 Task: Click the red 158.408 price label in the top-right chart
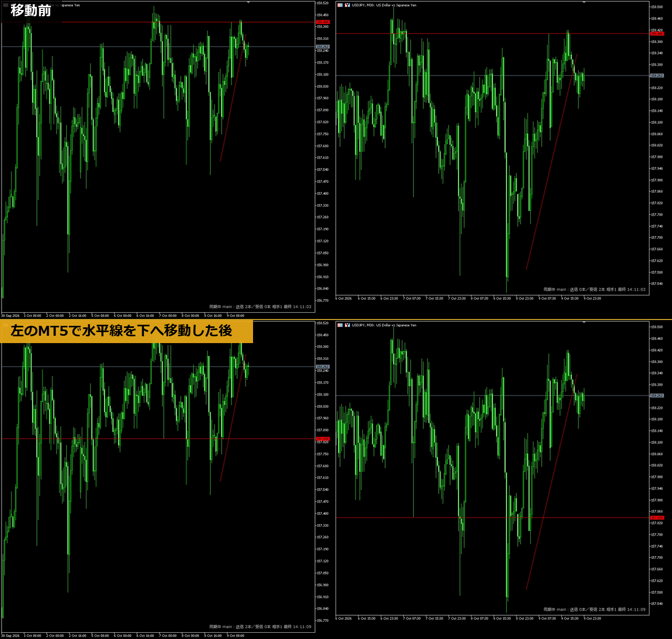click(x=657, y=34)
